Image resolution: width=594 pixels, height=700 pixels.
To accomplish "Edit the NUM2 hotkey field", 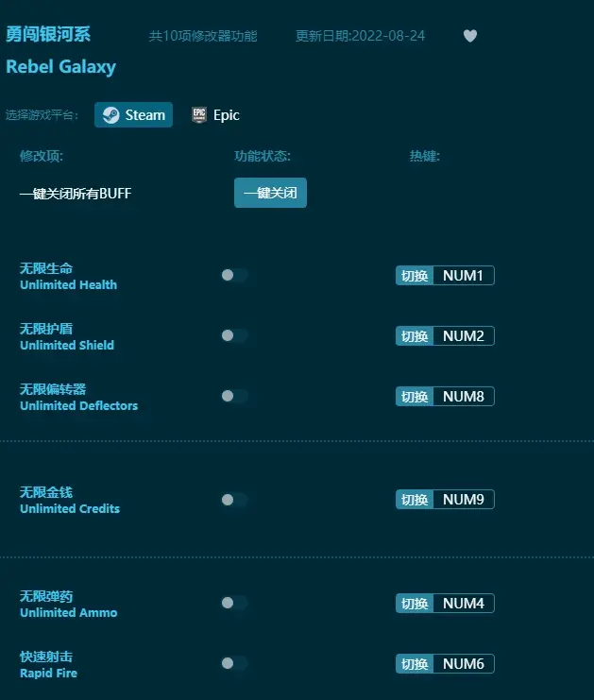I will pyautogui.click(x=464, y=335).
